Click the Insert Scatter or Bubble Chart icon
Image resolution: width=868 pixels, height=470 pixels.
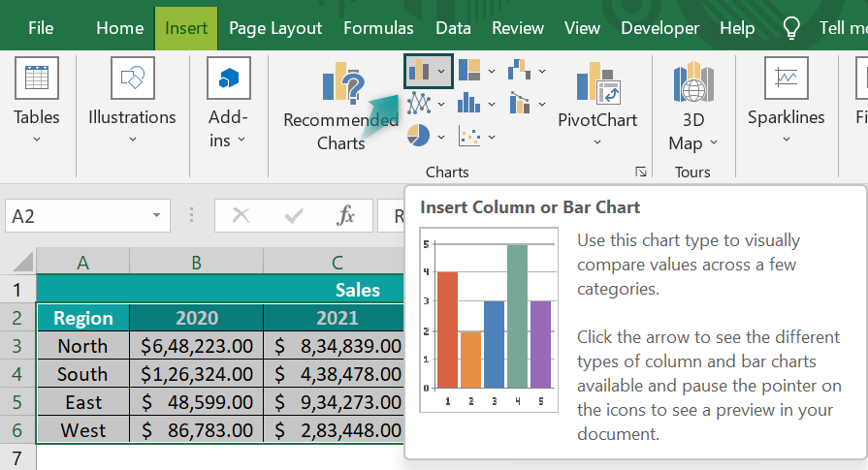point(469,136)
